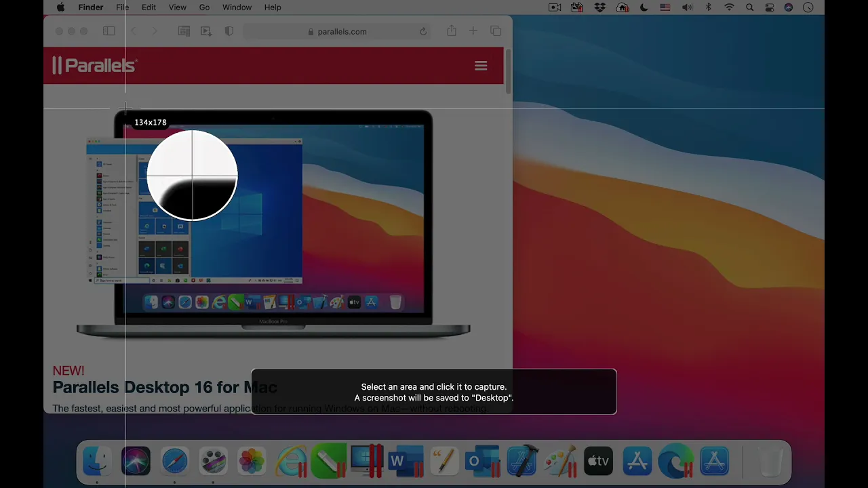This screenshot has width=868, height=488.
Task: Open Photos from the Dock
Action: pos(252,462)
